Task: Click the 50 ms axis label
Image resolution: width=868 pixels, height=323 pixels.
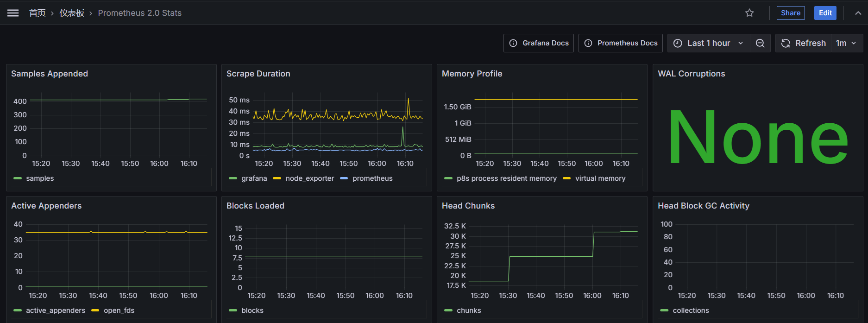Action: (x=239, y=100)
